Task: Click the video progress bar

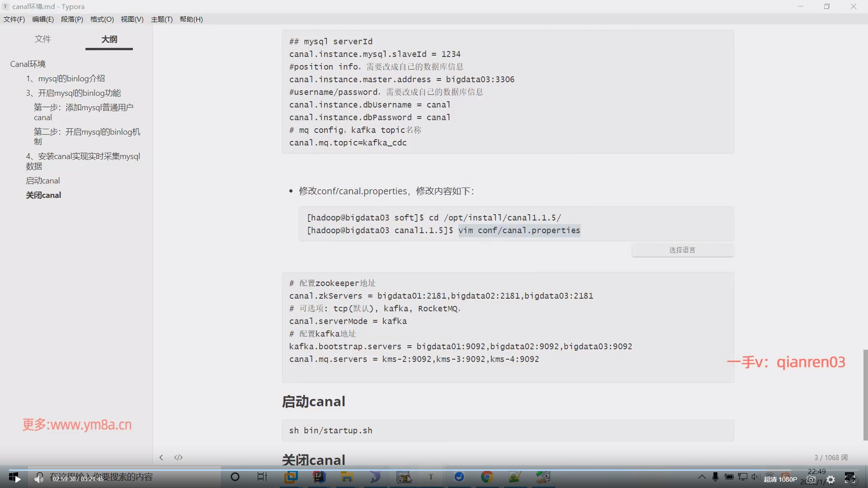Action: tap(434, 470)
